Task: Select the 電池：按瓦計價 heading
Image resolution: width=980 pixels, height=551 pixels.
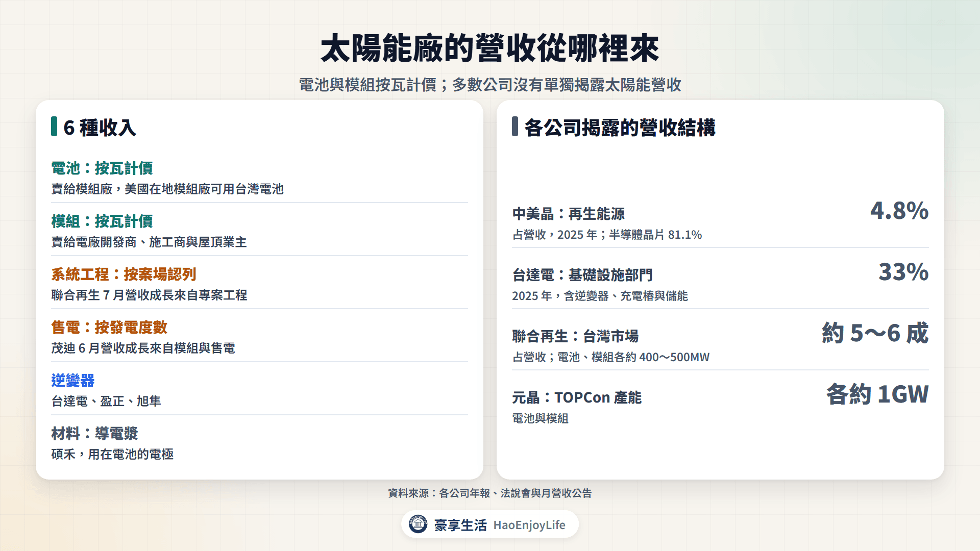Action: point(102,168)
